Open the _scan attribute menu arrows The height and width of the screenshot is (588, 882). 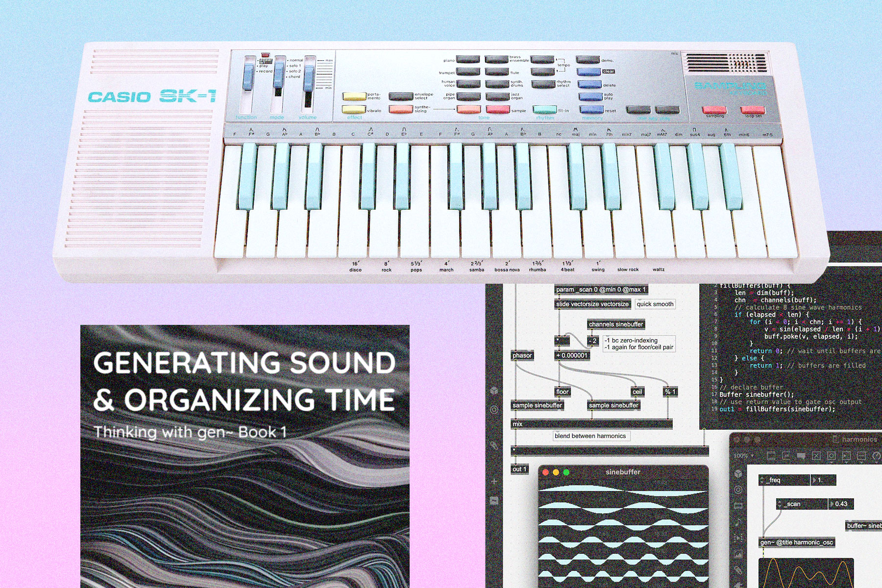[x=780, y=504]
